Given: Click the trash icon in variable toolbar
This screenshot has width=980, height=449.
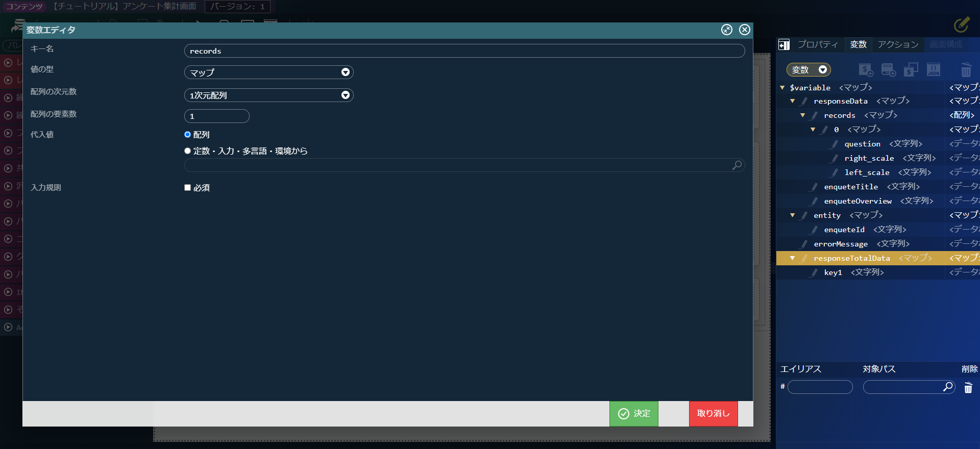Looking at the screenshot, I should tap(966, 70).
